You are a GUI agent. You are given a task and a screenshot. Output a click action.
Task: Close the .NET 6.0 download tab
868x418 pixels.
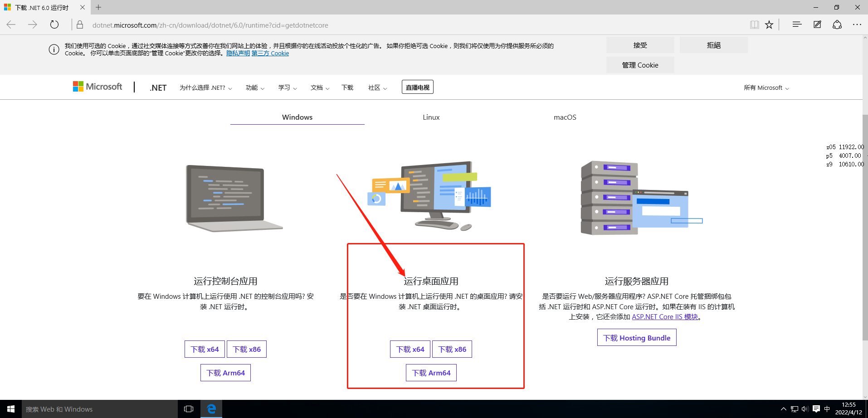82,7
